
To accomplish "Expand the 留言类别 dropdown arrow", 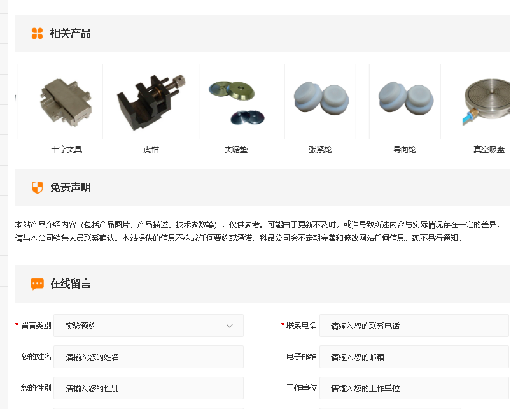I will [230, 326].
